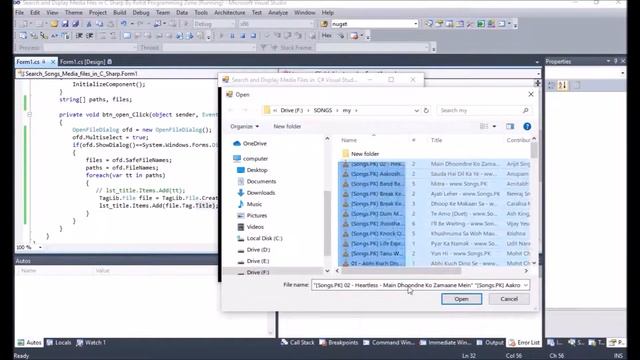
Task: Open the view options dropdown arrow in the Open dialog
Action: pyautogui.click(x=494, y=127)
